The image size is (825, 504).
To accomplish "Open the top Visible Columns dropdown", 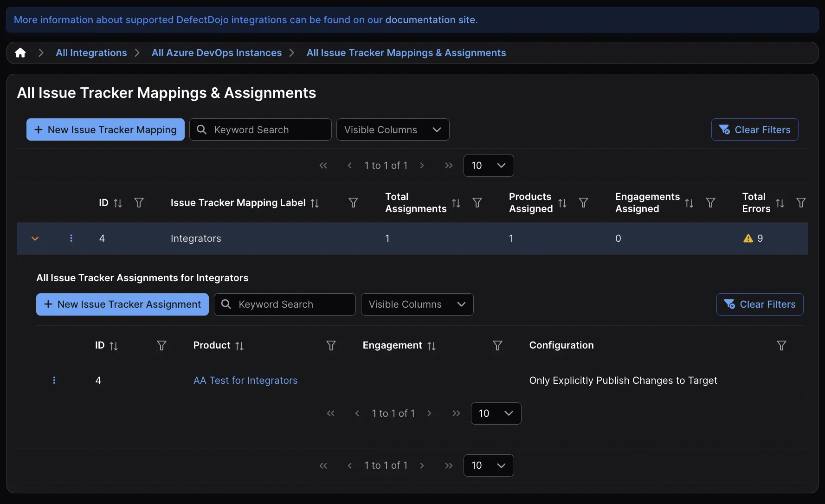I will pyautogui.click(x=393, y=129).
